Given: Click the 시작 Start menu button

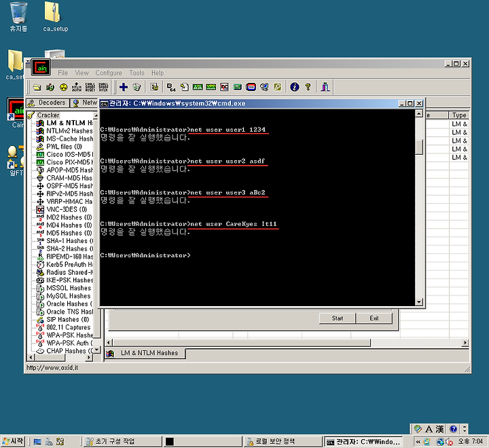Looking at the screenshot, I should [x=13, y=441].
